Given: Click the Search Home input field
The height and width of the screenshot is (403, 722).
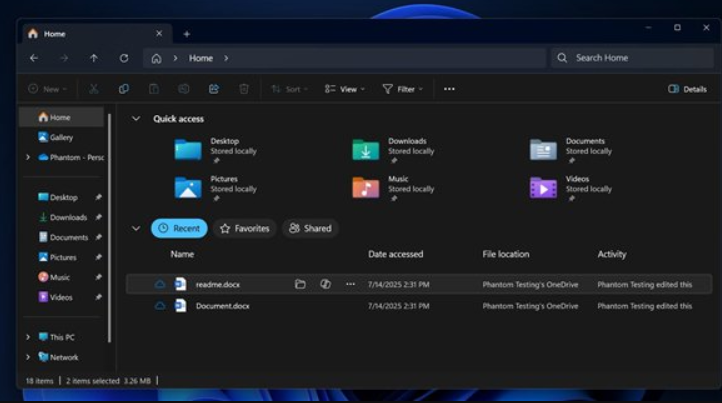Looking at the screenshot, I should pyautogui.click(x=636, y=58).
